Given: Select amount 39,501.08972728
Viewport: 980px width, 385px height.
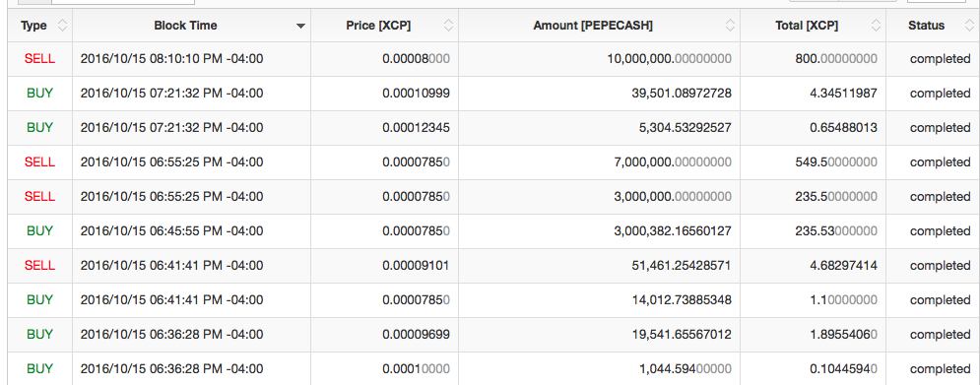Looking at the screenshot, I should [x=682, y=94].
